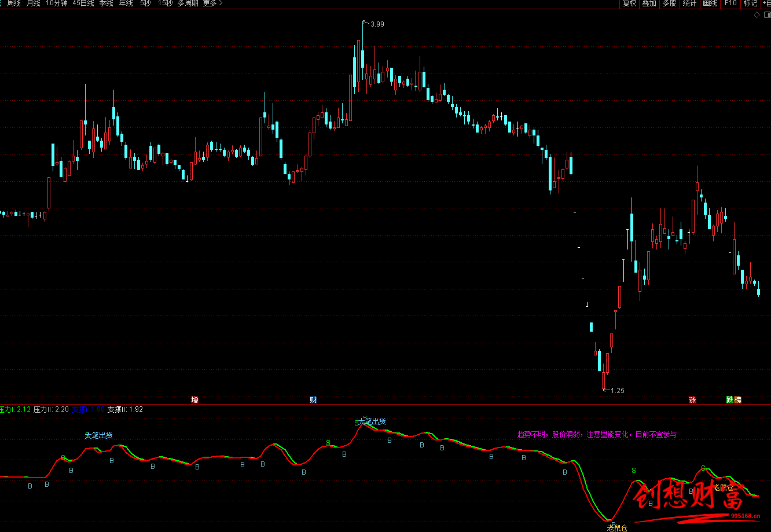This screenshot has height=532, width=771.
Task: Click the 跌 event marker
Action: [x=730, y=399]
